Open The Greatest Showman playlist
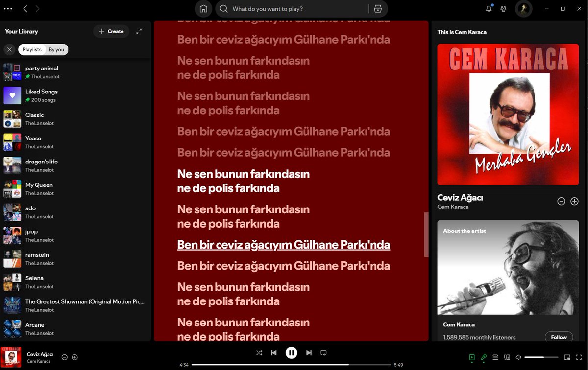This screenshot has width=588, height=370. [75, 305]
